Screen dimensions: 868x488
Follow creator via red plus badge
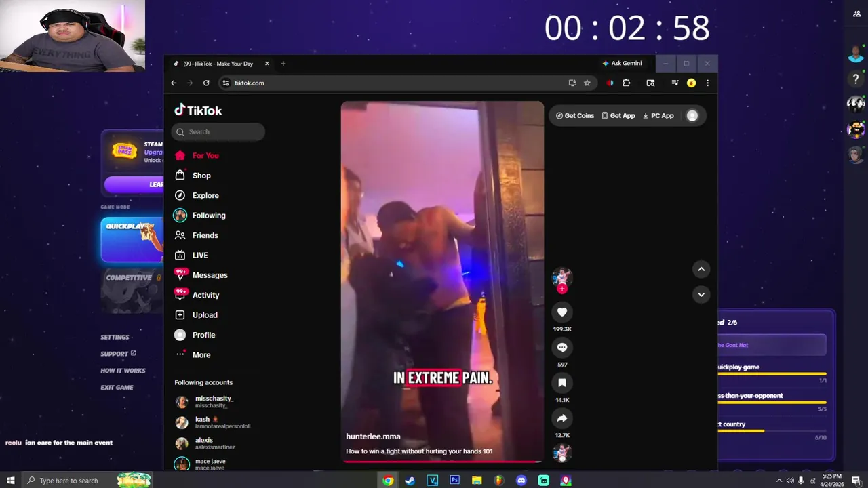coord(561,289)
